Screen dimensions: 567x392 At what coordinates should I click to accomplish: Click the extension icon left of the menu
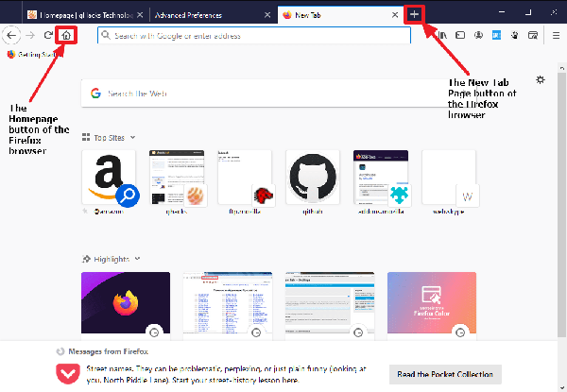(533, 35)
